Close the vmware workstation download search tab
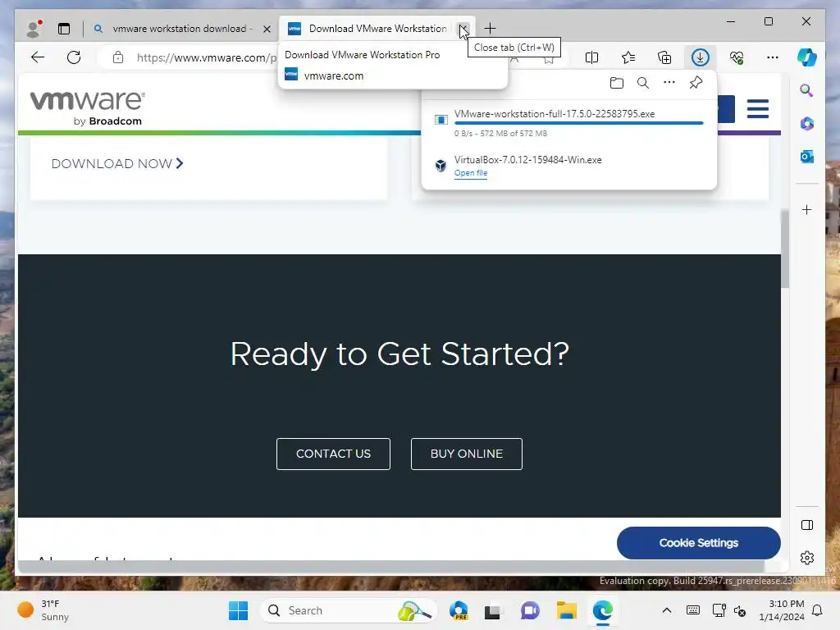The width and height of the screenshot is (840, 630). (x=267, y=29)
